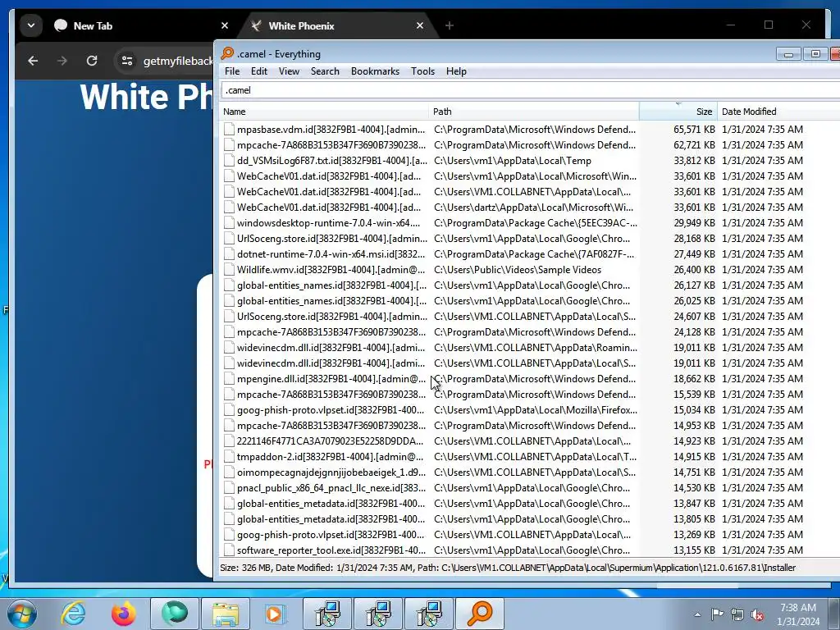Open site info icon in address bar
This screenshot has width=840, height=630.
127,61
